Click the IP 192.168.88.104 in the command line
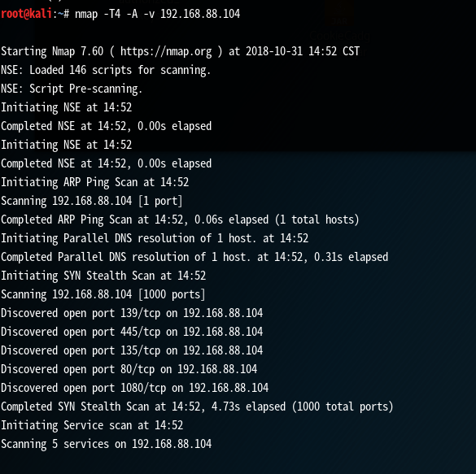Image resolution: width=476 pixels, height=474 pixels. click(x=200, y=15)
